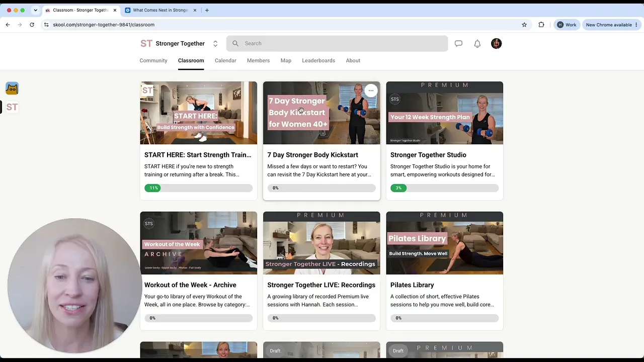
Task: Open a new browser tab
Action: pos(207,10)
